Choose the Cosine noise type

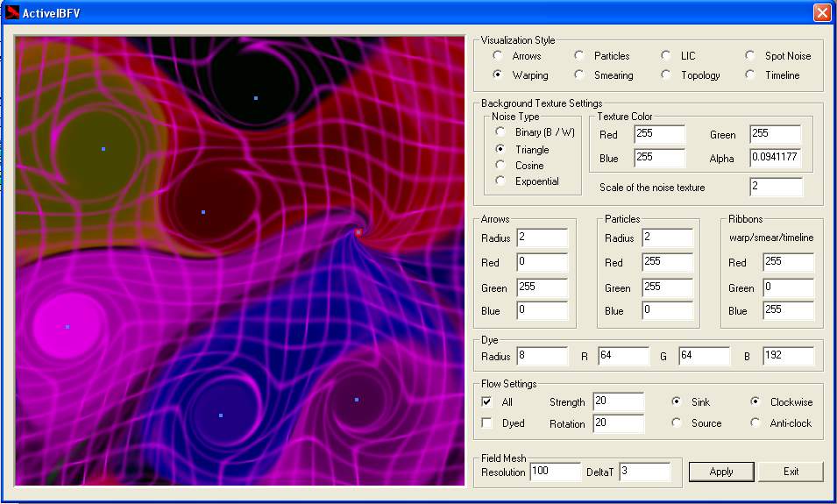[x=500, y=166]
